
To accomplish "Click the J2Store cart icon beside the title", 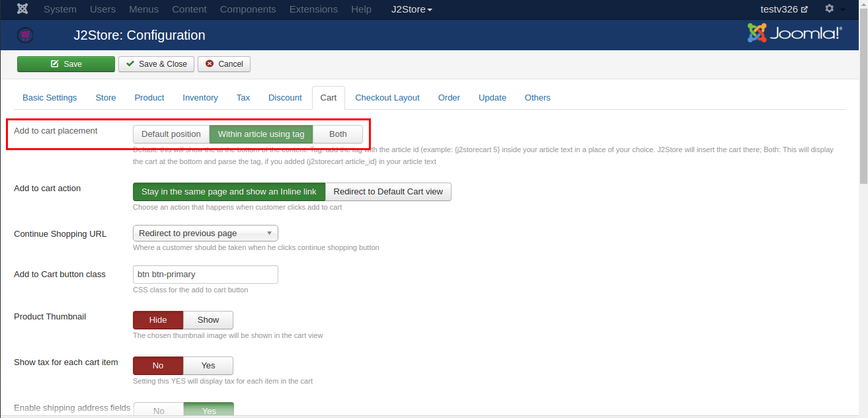I will pyautogui.click(x=25, y=35).
